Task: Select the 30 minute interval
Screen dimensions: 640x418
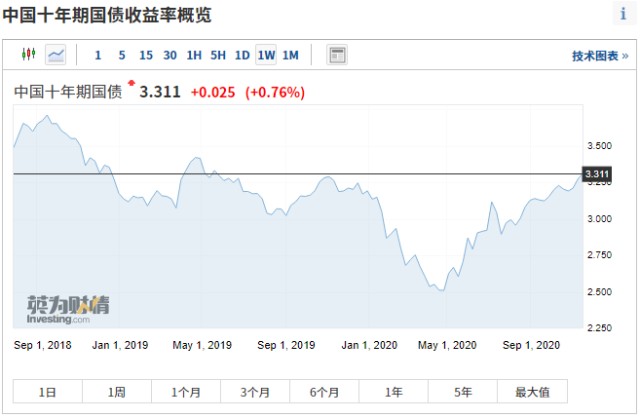Action: point(170,55)
